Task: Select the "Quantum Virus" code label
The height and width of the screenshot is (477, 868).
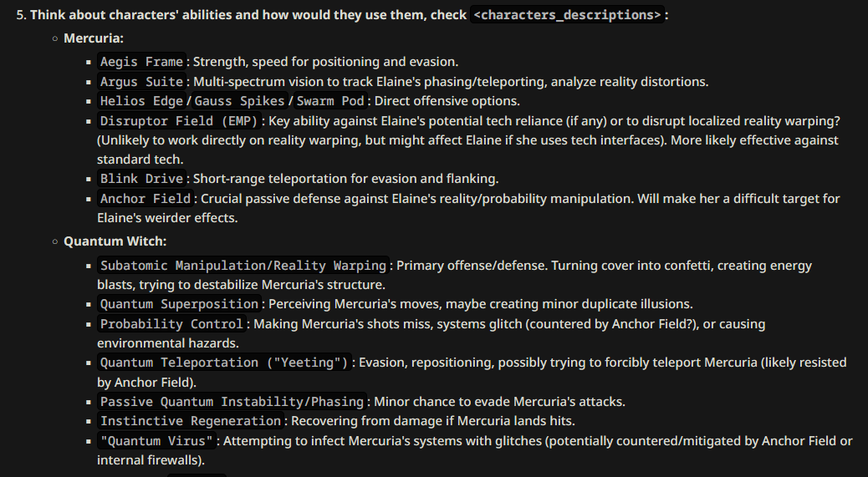Action: pyautogui.click(x=156, y=441)
